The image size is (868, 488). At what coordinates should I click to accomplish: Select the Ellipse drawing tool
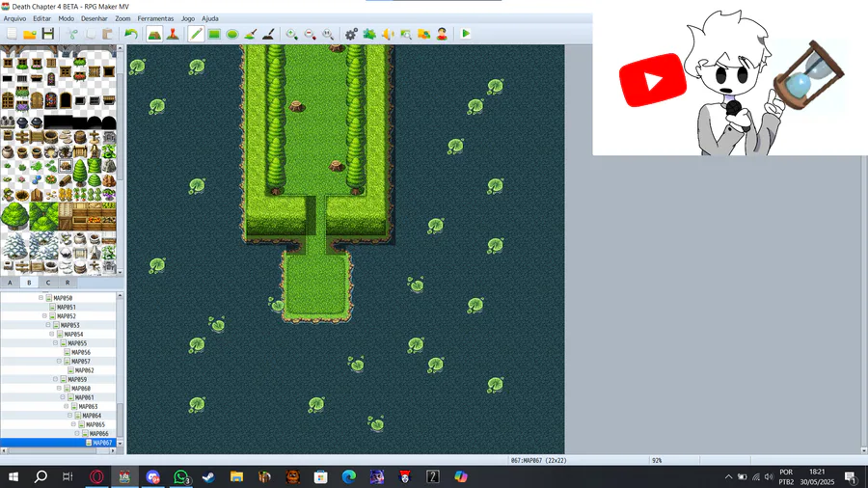click(x=232, y=34)
